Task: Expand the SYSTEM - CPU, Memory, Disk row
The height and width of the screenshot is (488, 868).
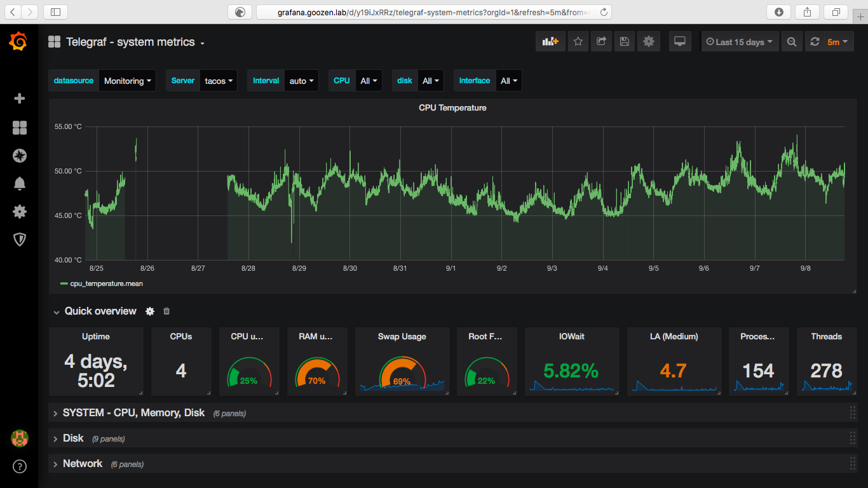Action: tap(133, 413)
